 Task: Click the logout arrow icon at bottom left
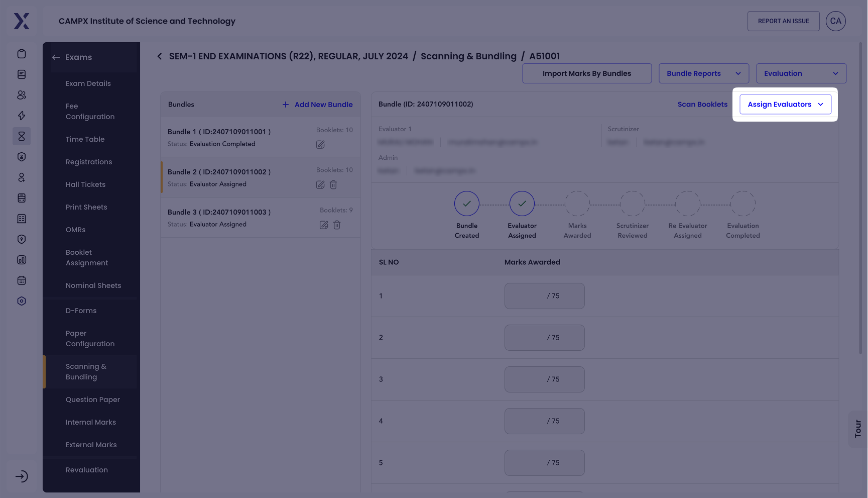(x=22, y=476)
